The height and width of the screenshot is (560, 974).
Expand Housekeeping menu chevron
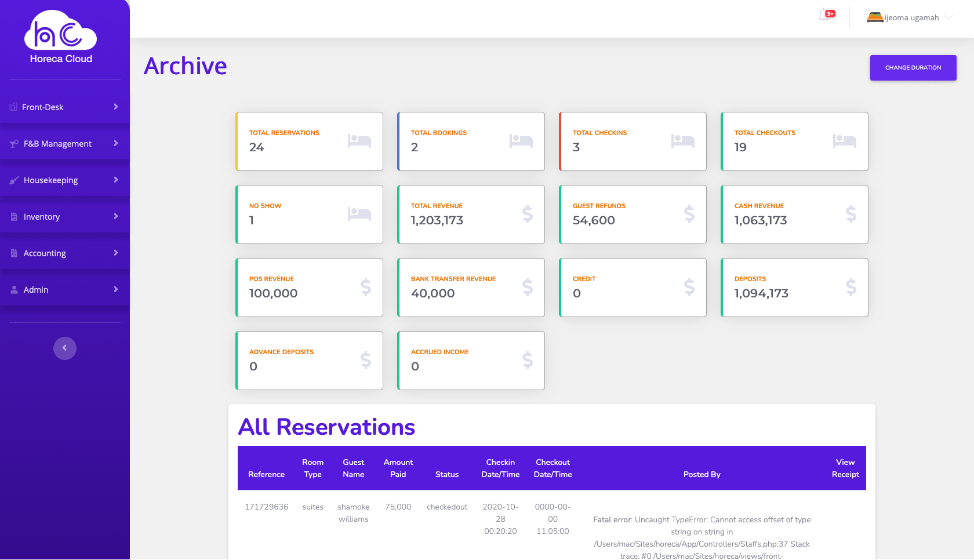pos(116,180)
